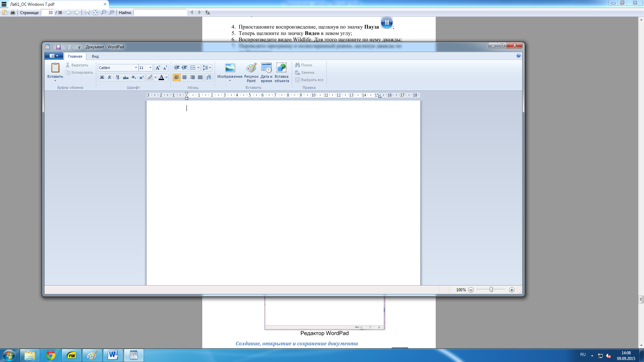The image size is (644, 362).
Task: Toggle underline Ч formatting
Action: coord(117,77)
